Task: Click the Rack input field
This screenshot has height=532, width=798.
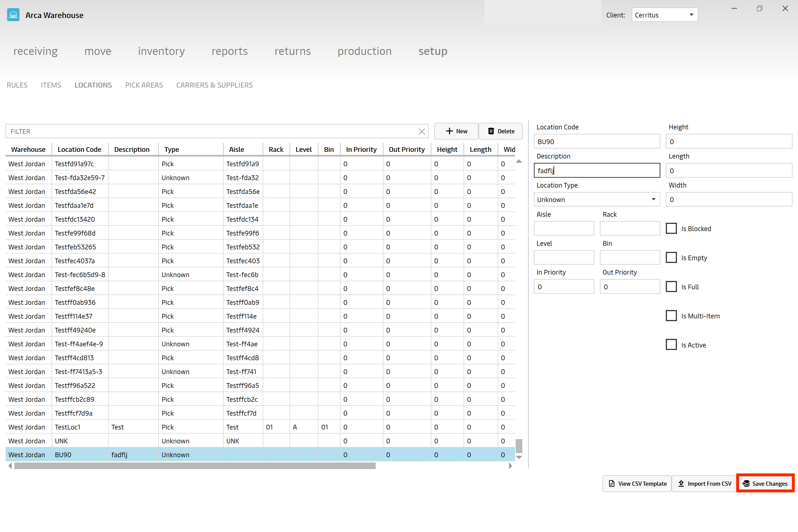Action: (x=630, y=229)
